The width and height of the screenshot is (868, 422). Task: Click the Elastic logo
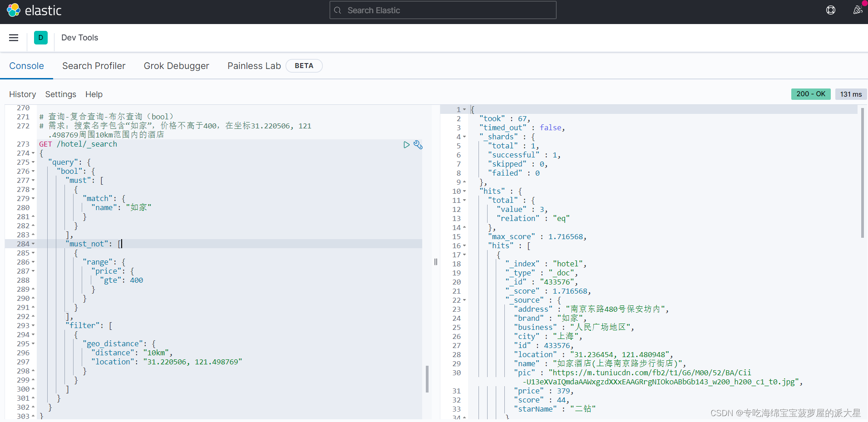click(x=34, y=10)
